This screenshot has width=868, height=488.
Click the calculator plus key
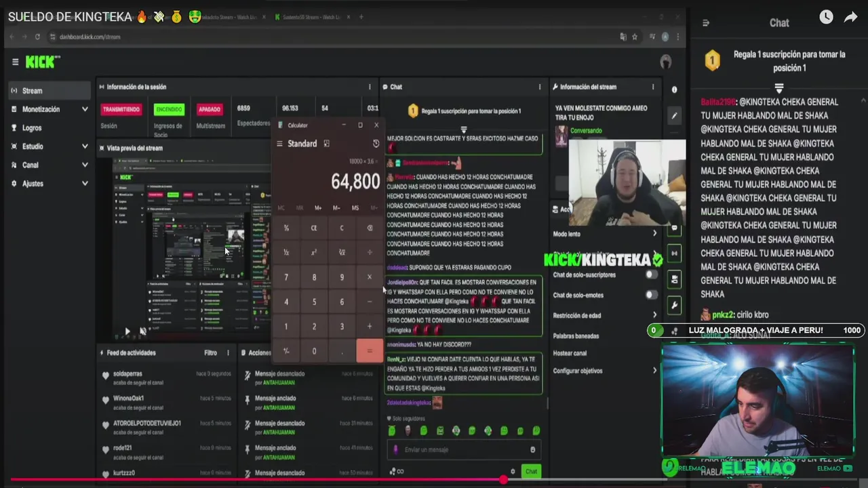[370, 326]
